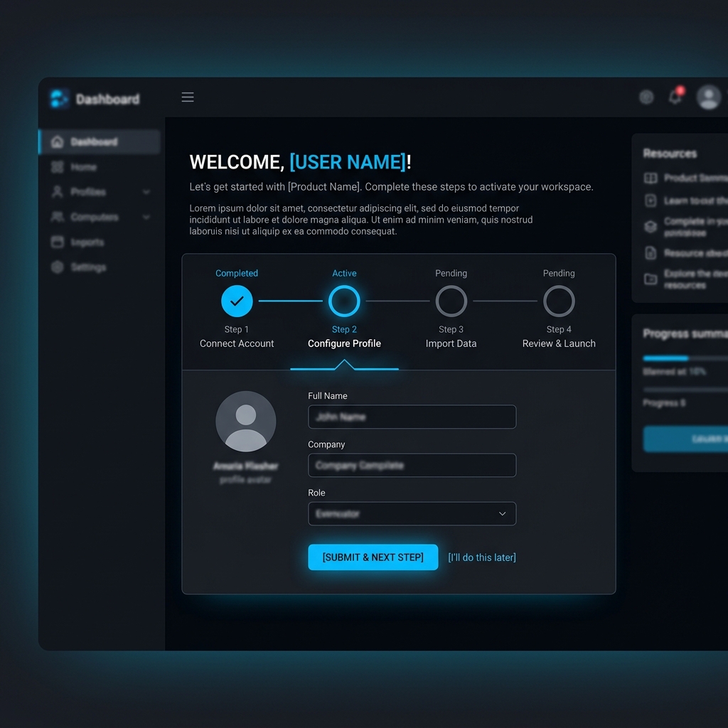Click the "I'll do this later" link

[x=481, y=557]
